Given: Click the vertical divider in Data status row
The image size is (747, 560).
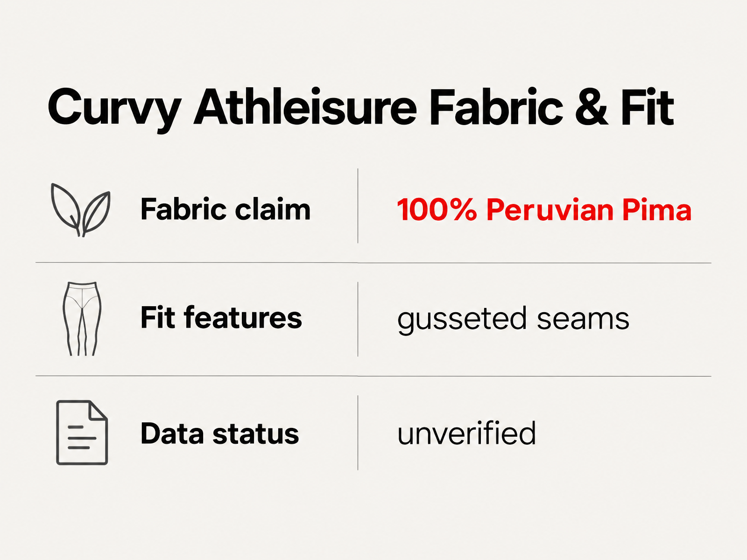Looking at the screenshot, I should tap(358, 433).
